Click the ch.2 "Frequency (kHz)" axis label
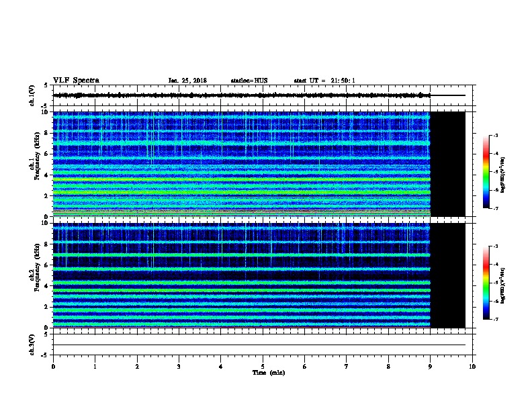532x411 pixels. tap(37, 267)
